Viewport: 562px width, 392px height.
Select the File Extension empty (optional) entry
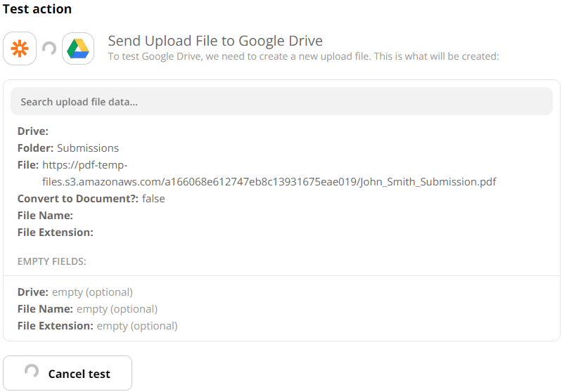97,326
